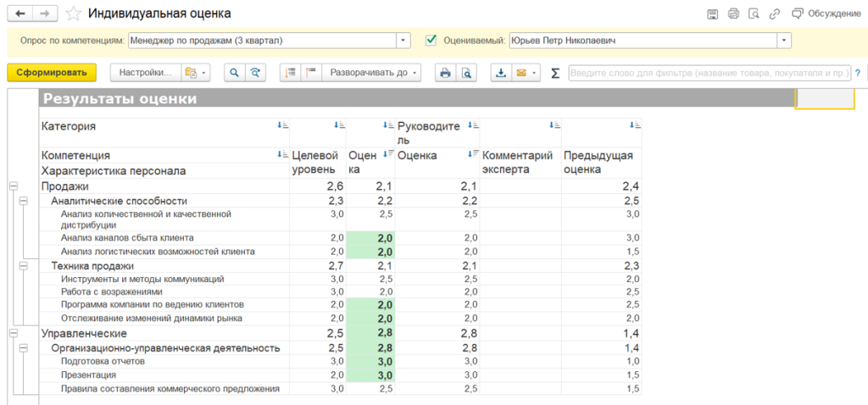This screenshot has height=405, width=868.
Task: Click the sum sigma icon
Action: point(555,73)
